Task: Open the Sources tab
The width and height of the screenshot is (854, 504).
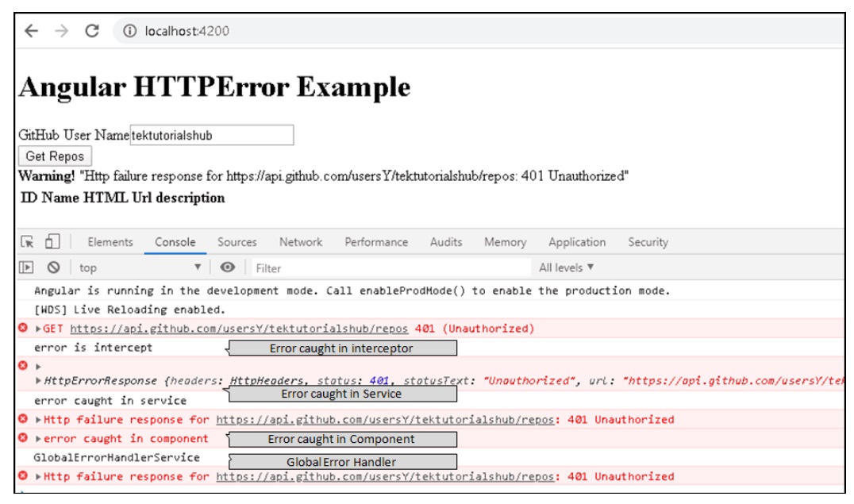Action: click(x=237, y=242)
